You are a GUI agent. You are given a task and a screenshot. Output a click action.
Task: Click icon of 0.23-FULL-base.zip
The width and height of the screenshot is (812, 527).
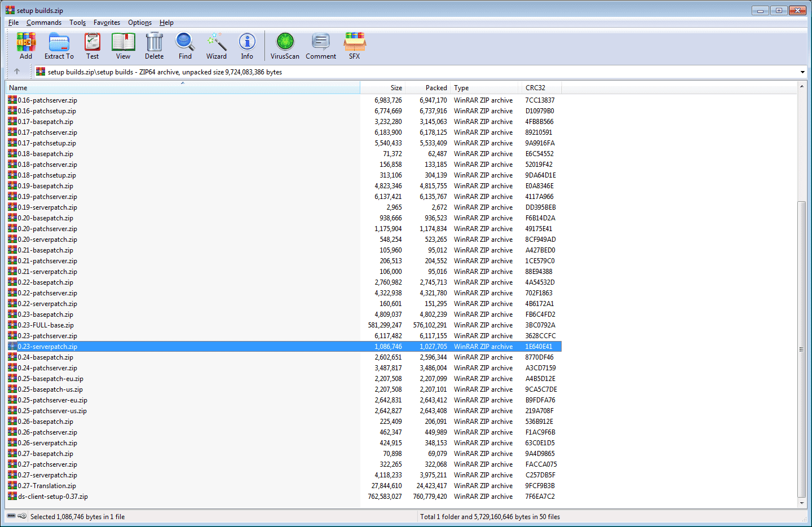coord(12,325)
